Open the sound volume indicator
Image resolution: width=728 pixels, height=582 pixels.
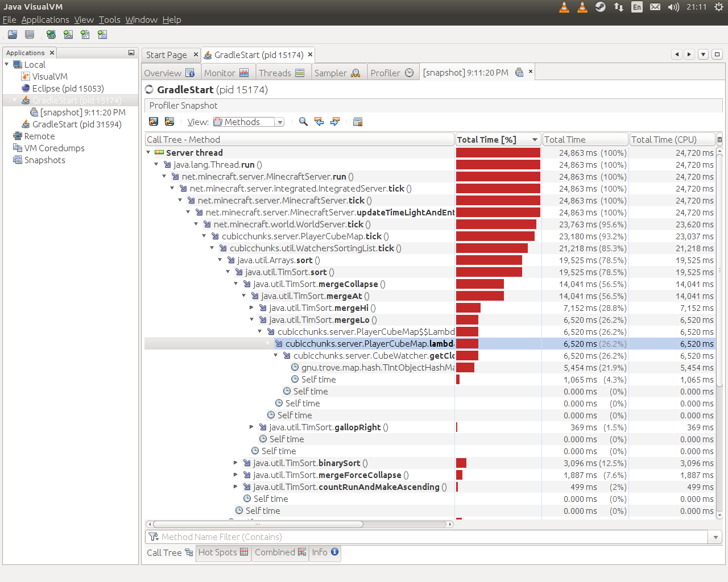[x=673, y=7]
